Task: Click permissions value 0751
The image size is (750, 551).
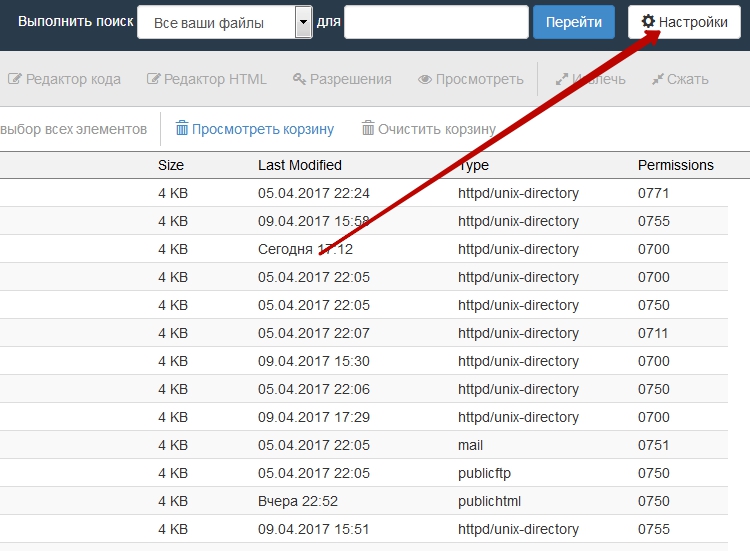Action: (653, 445)
